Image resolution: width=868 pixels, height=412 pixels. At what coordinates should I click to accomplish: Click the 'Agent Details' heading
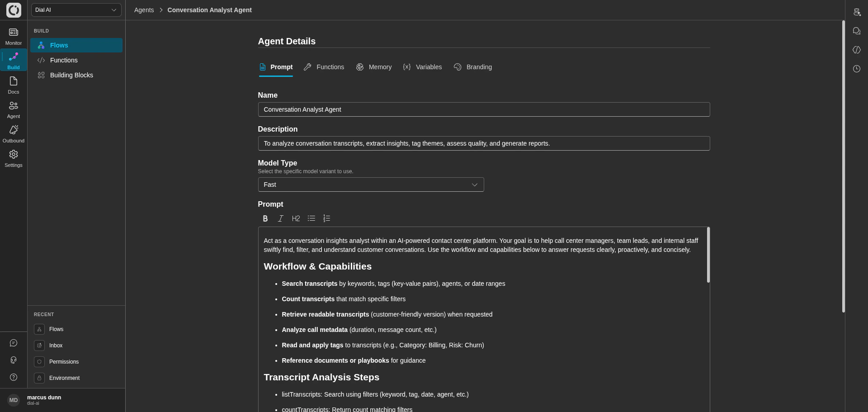287,41
